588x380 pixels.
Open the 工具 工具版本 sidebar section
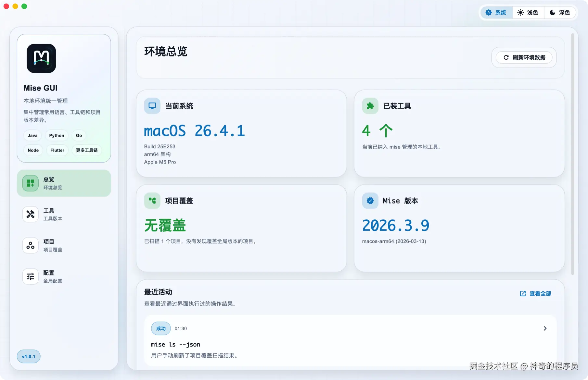(64, 214)
